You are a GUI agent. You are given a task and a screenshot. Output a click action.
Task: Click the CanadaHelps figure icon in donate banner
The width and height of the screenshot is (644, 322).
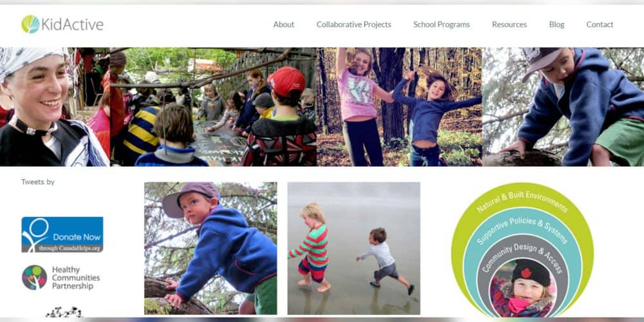click(35, 234)
